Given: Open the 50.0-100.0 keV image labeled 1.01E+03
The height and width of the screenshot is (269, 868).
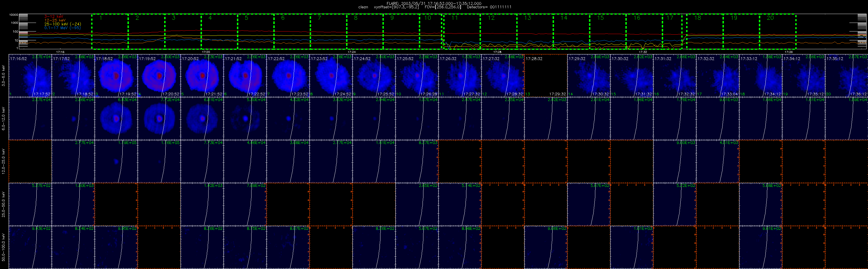Looking at the screenshot, I should point(632,247).
